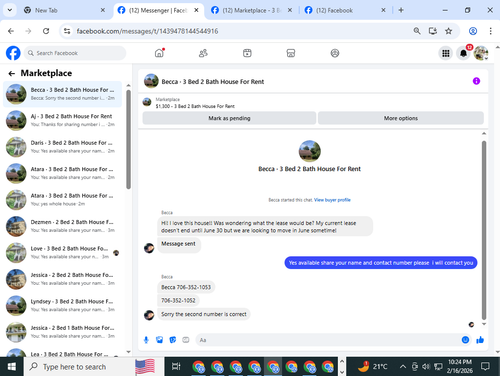This screenshot has width=500, height=376.
Task: Click the address bar URL
Action: tap(147, 31)
